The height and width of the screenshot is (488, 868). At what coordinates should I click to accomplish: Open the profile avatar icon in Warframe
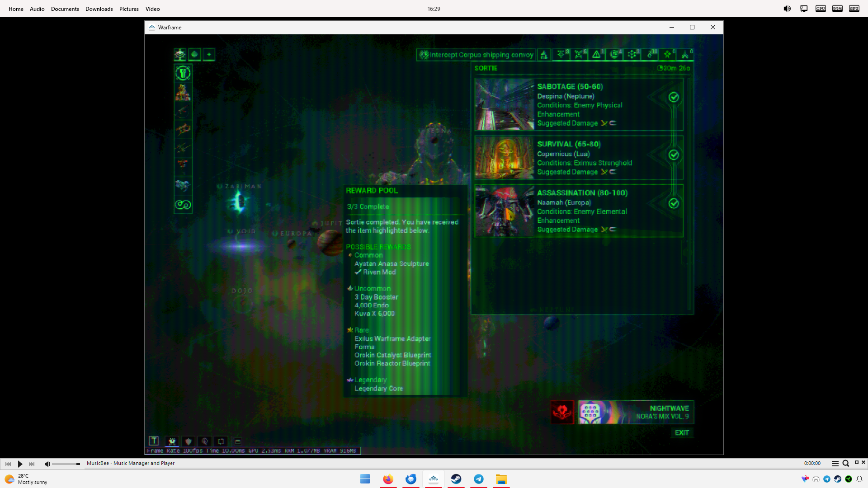click(180, 55)
